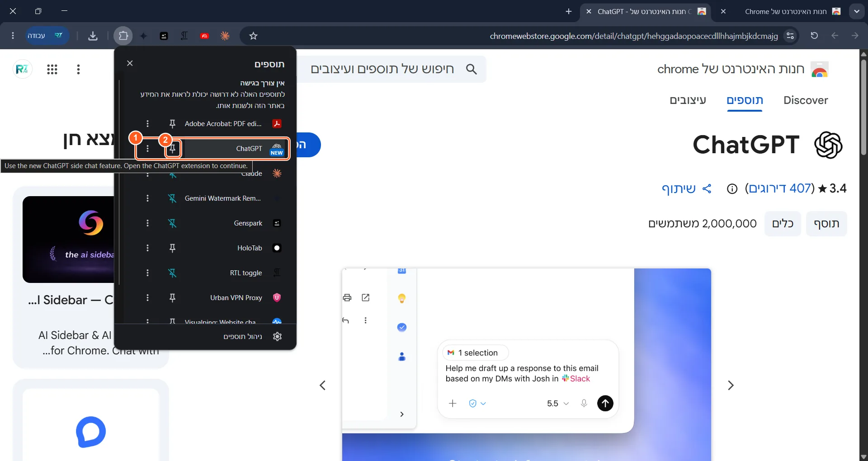This screenshot has height=461, width=868.
Task: Open more options for Urban VPN Proxy
Action: click(147, 298)
